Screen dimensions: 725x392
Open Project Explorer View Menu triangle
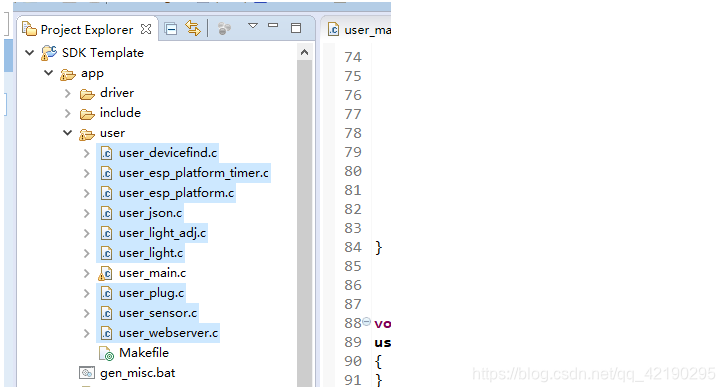click(x=252, y=26)
